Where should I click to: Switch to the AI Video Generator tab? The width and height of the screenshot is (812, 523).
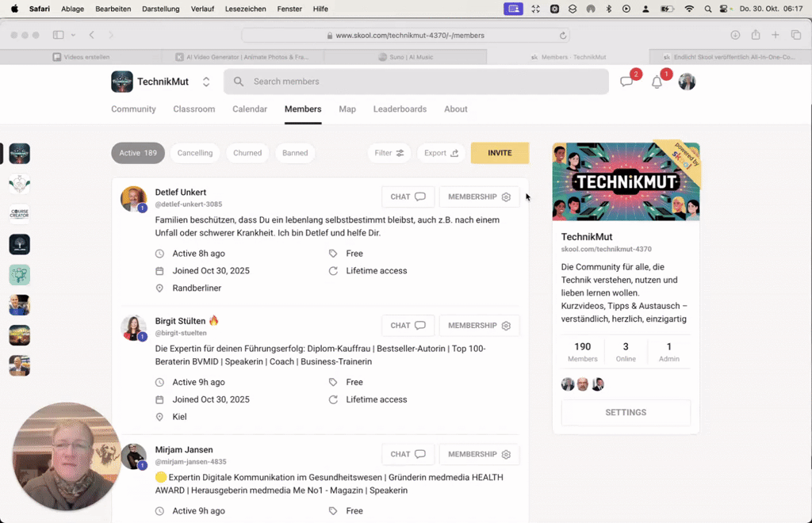tap(243, 57)
